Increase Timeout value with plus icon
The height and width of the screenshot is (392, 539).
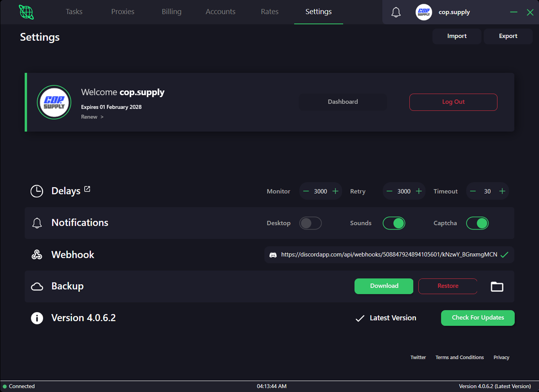point(502,191)
